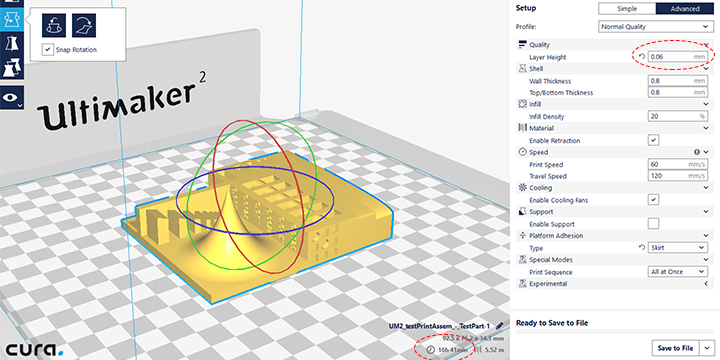Screen dimensions: 720x360
Task: Click the Reset Rotation icon
Action: click(54, 25)
